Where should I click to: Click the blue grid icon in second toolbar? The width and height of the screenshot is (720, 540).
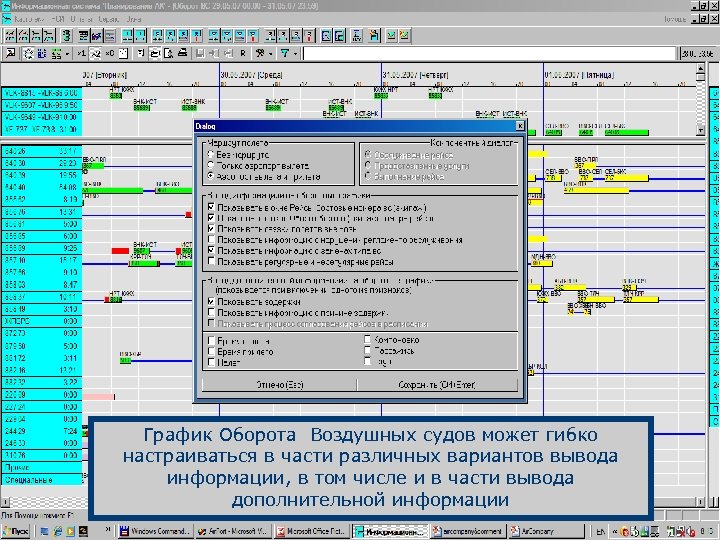tap(42, 54)
